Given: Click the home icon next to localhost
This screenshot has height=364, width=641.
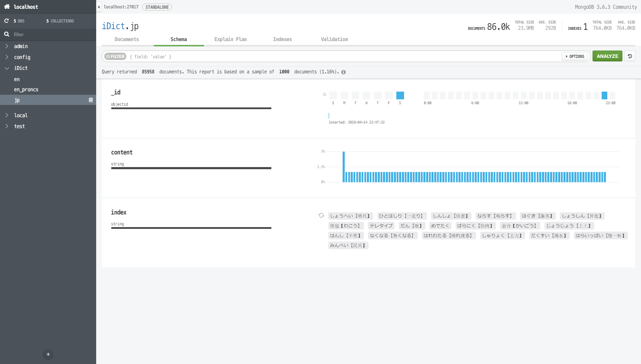Looking at the screenshot, I should (7, 7).
